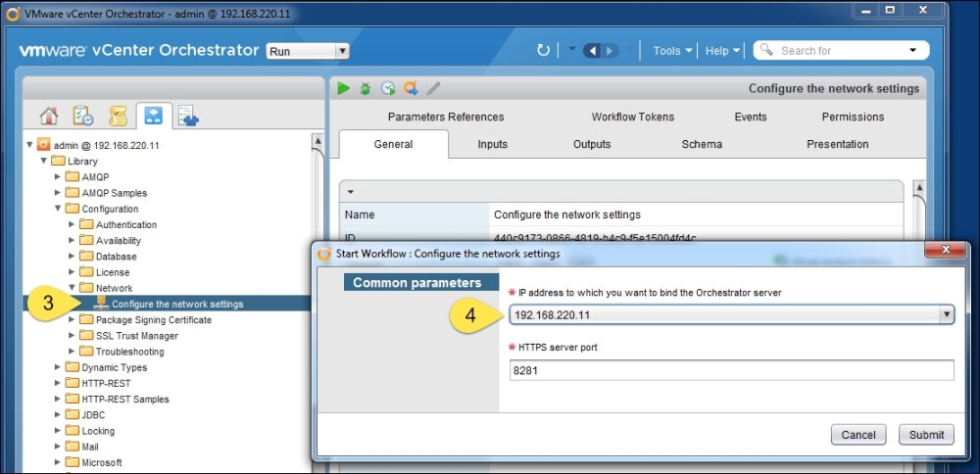Open the search options dropdown arrow
This screenshot has width=980, height=474.
tap(912, 50)
